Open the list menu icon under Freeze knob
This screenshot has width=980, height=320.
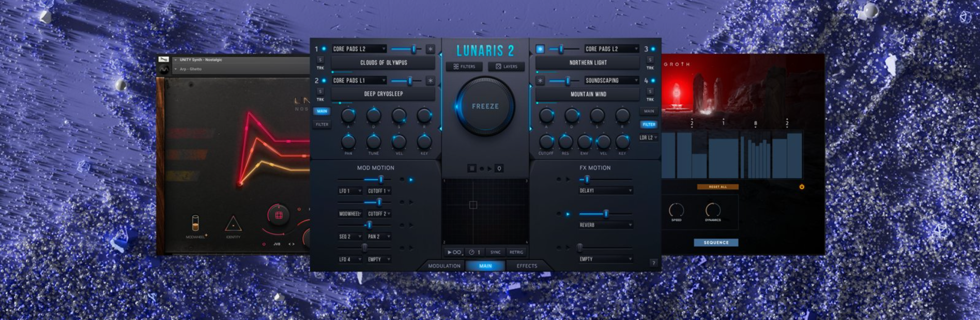[x=471, y=168]
